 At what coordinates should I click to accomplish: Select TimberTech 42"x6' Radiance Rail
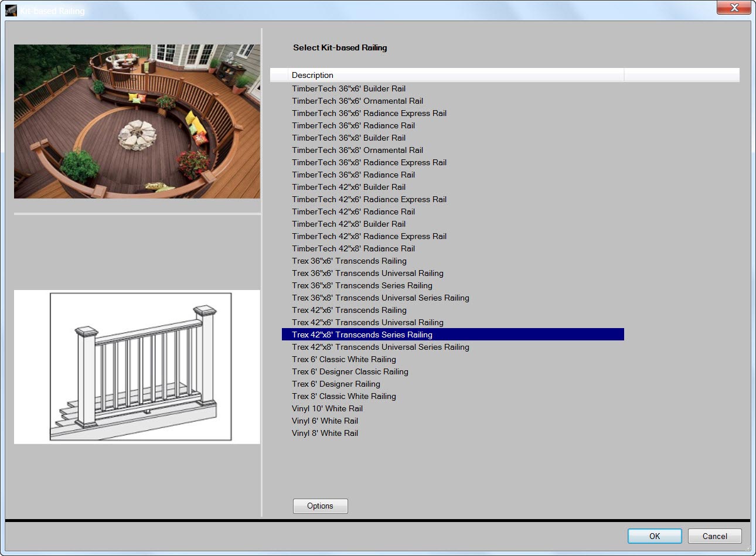353,212
